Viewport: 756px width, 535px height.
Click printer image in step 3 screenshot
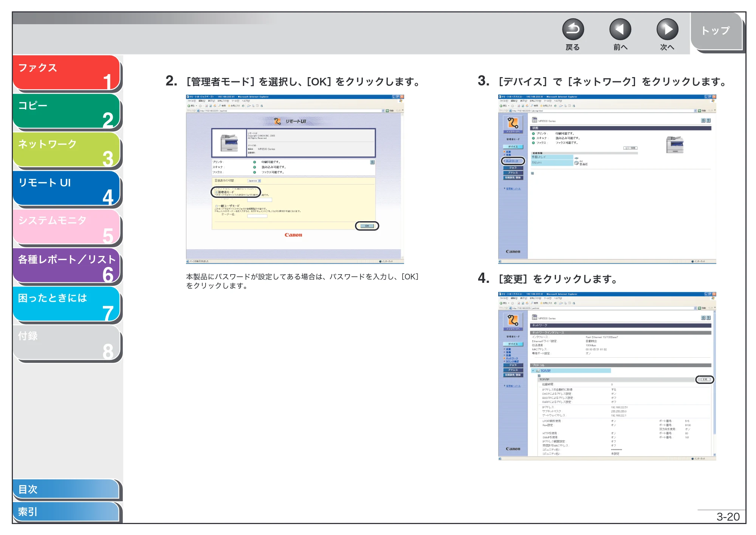[x=675, y=144]
